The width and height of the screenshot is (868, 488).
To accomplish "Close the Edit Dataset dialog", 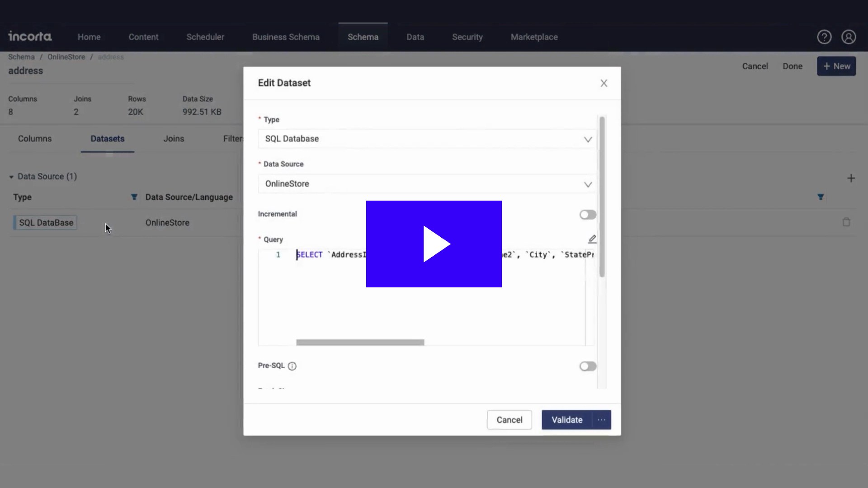I will pyautogui.click(x=604, y=83).
